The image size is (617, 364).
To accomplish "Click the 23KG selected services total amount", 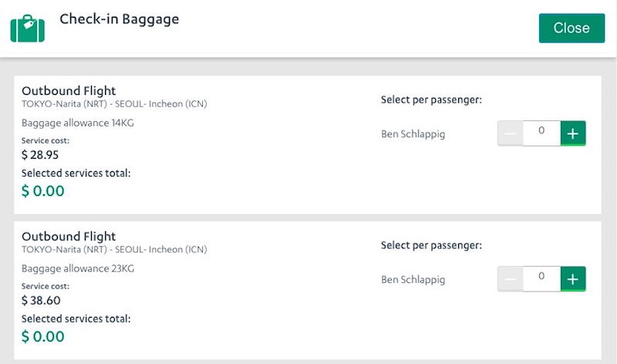I will [43, 336].
